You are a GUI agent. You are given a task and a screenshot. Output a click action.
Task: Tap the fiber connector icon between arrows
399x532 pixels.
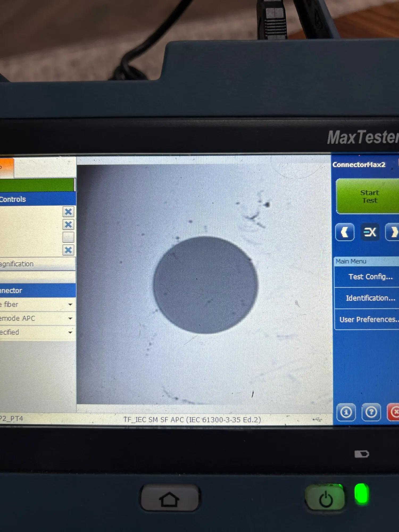pyautogui.click(x=370, y=232)
